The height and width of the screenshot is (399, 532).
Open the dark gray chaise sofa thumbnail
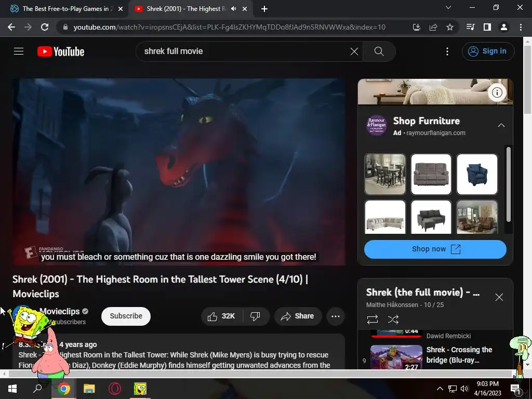431,217
